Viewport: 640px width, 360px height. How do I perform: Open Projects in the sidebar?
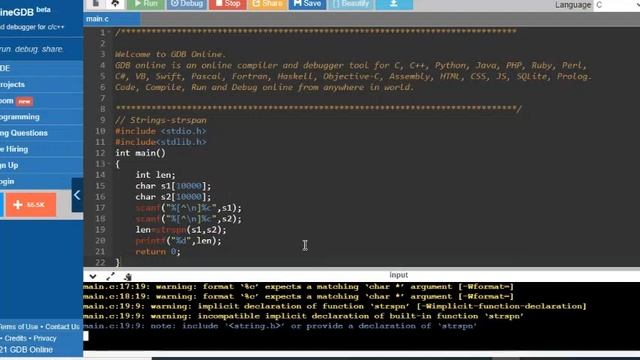(x=41, y=84)
